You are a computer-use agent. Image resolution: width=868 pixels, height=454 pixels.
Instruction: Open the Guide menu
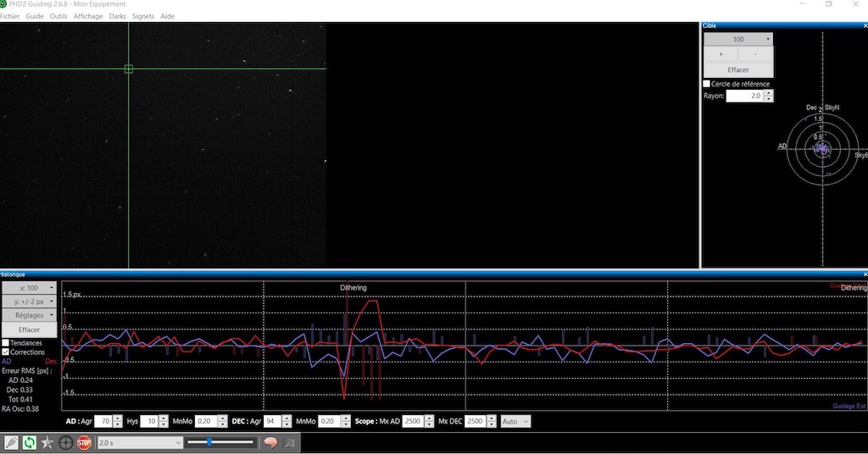point(34,16)
